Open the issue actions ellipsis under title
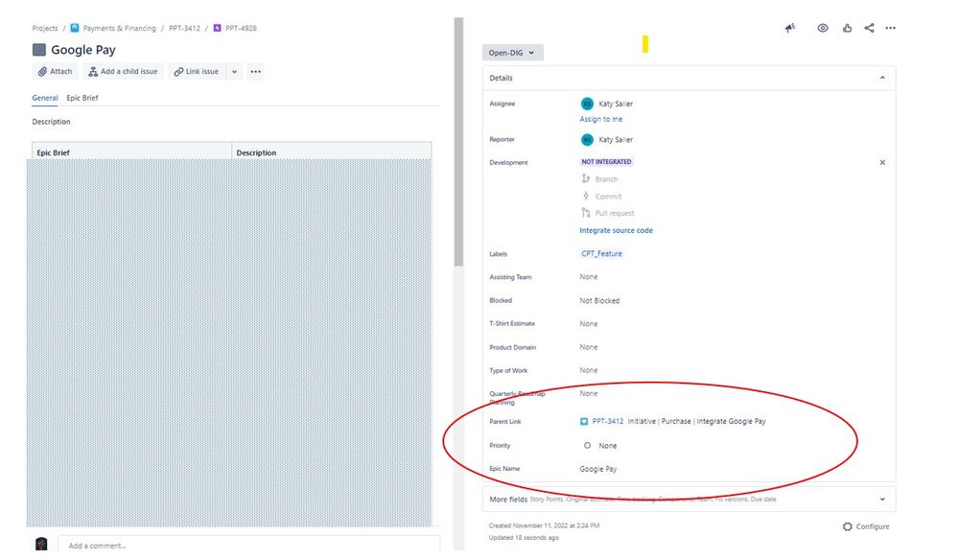Screen dimensions: 958x560 pos(256,72)
